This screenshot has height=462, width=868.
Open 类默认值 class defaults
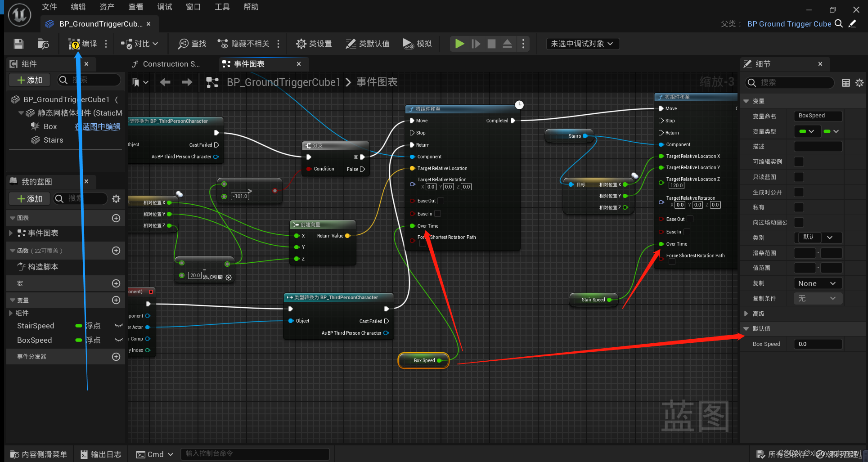[368, 44]
